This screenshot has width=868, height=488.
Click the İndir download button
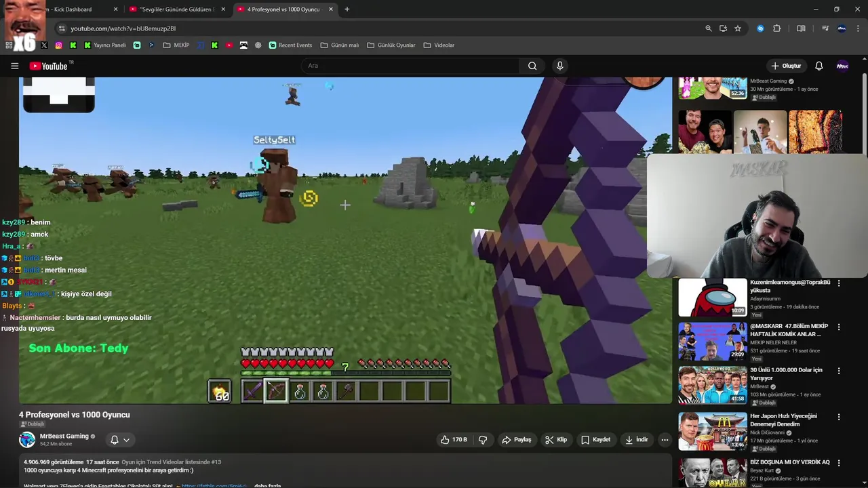pyautogui.click(x=637, y=440)
